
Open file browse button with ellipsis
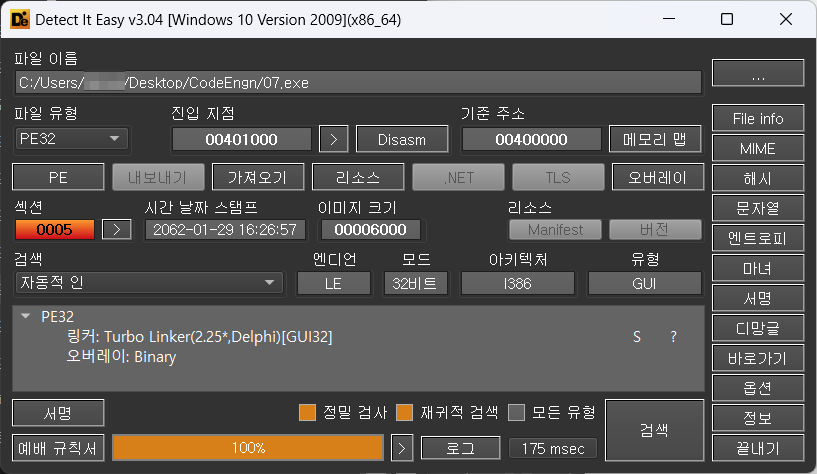758,73
